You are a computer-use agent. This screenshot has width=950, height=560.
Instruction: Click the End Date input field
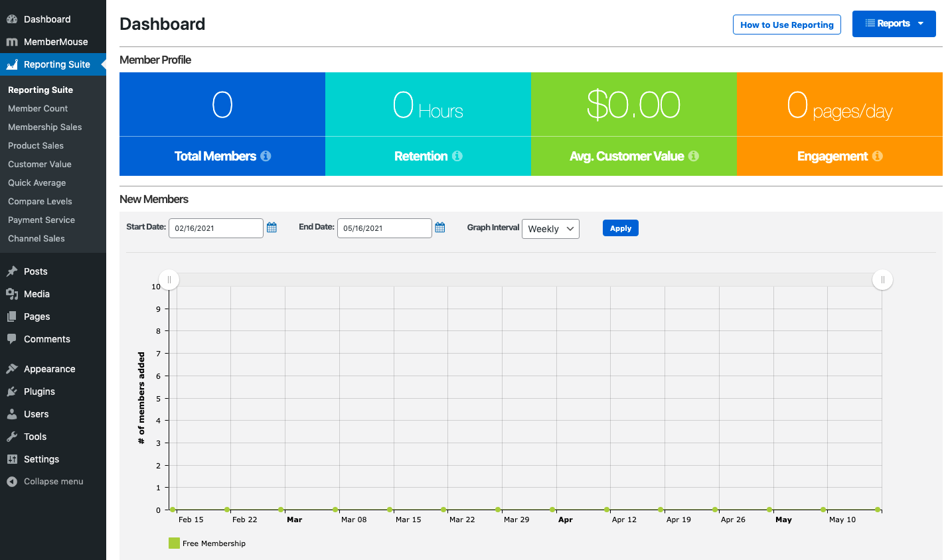(384, 228)
